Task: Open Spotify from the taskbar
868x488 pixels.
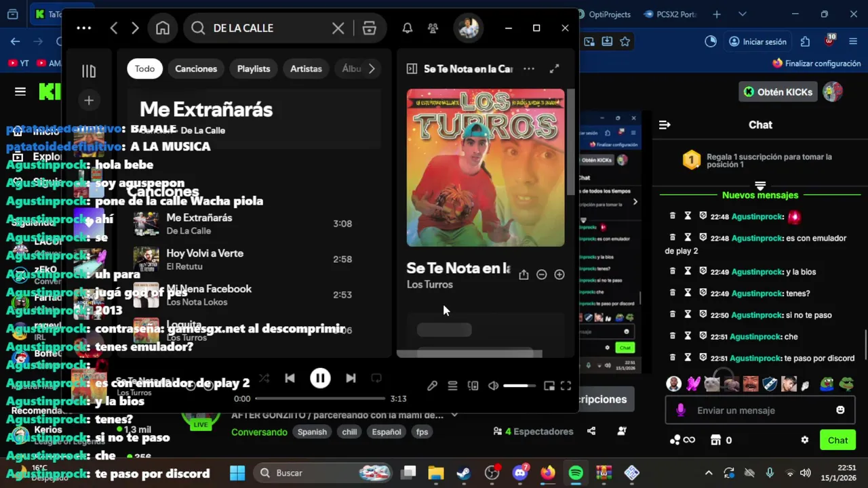Action: 576,472
